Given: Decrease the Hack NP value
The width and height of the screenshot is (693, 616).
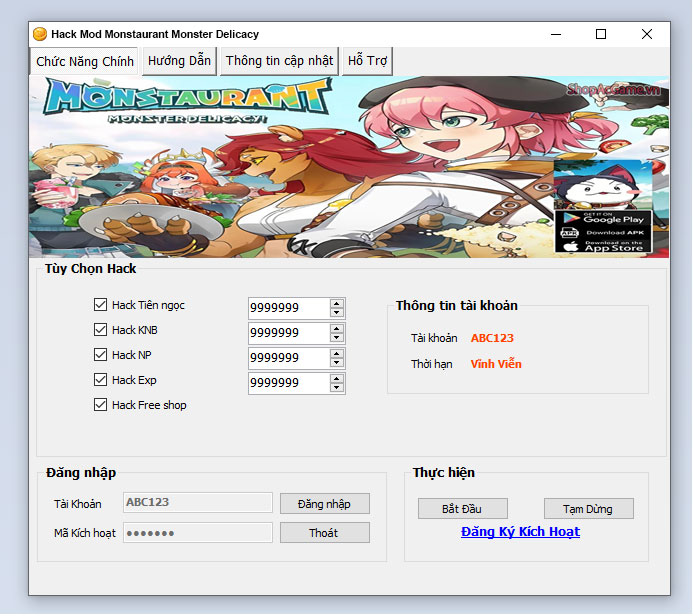Looking at the screenshot, I should point(337,362).
